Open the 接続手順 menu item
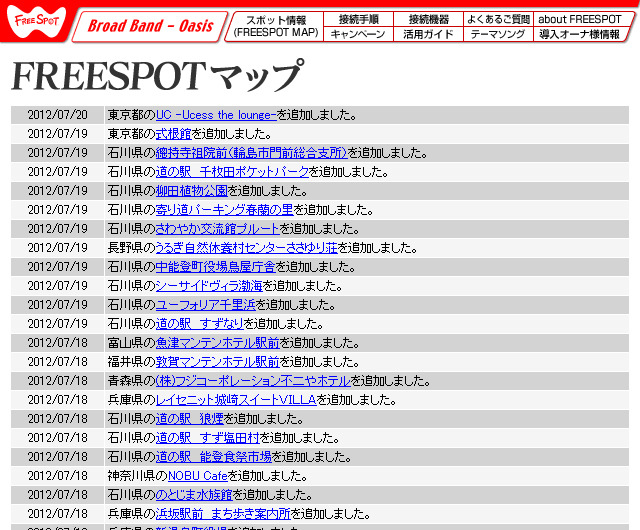Image resolution: width=640 pixels, height=530 pixels. pyautogui.click(x=358, y=19)
